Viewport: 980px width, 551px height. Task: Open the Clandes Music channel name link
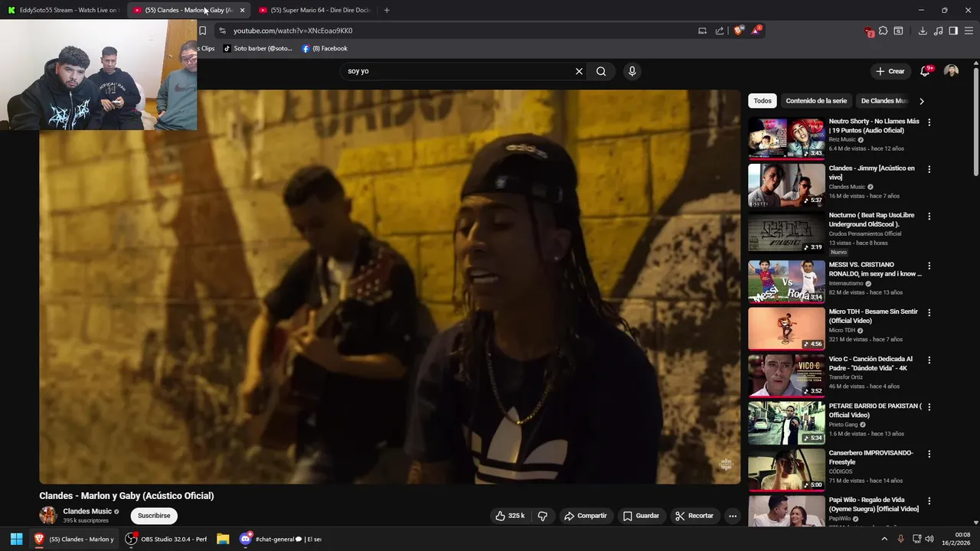tap(87, 511)
